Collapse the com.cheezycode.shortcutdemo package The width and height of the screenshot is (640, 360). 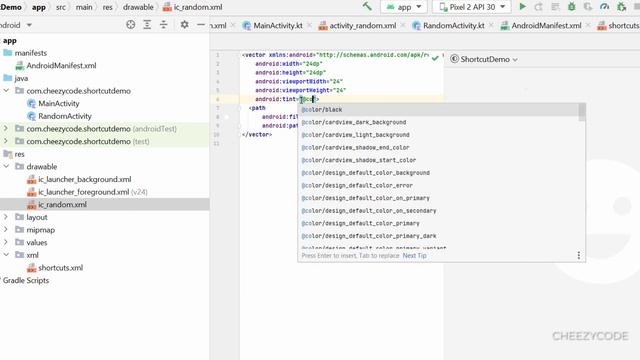6,90
